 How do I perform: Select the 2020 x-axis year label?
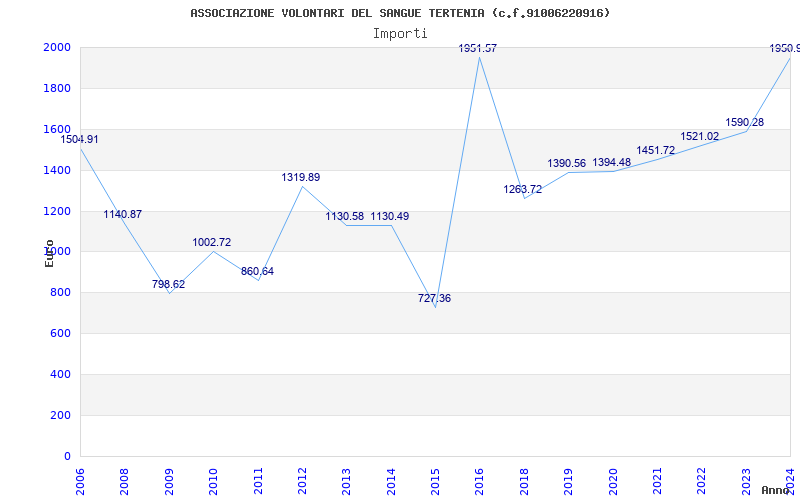point(613,479)
